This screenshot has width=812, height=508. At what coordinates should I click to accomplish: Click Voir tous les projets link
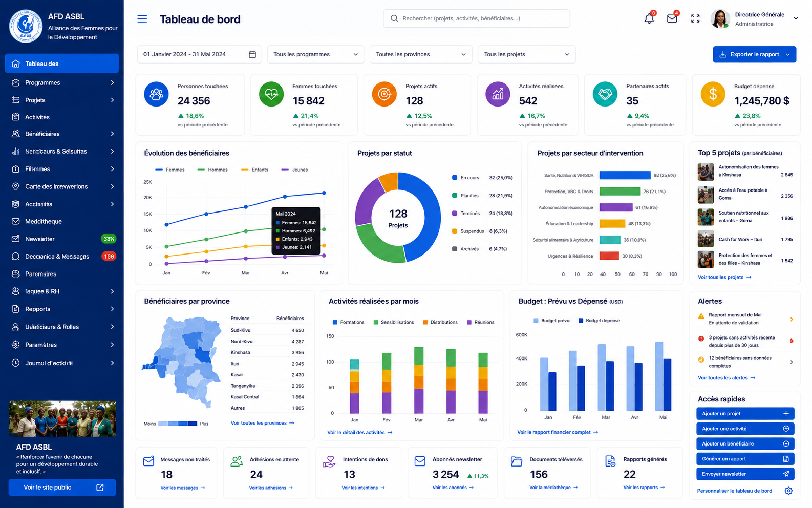[724, 277]
